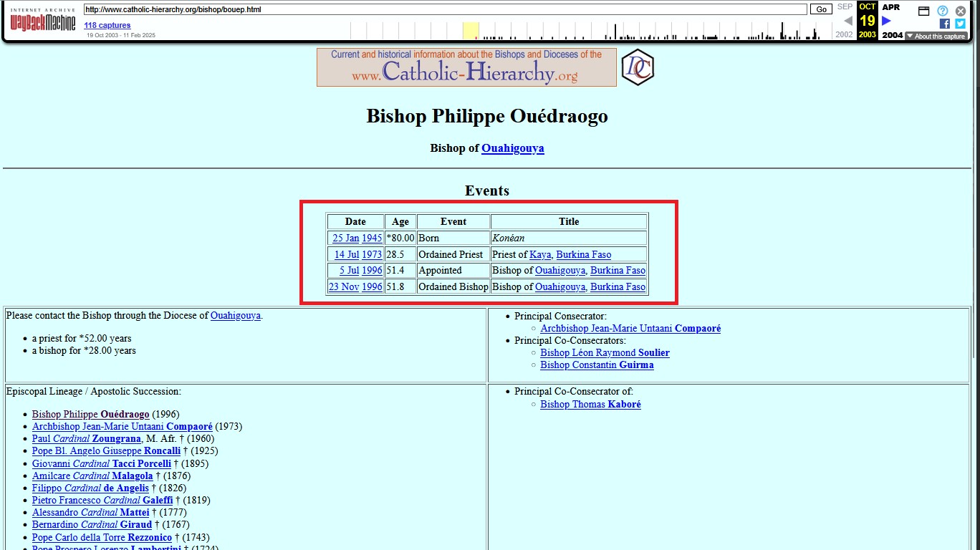Image resolution: width=980 pixels, height=550 pixels.
Task: Open Burkina Faso link in Ordained Bishop row
Action: (618, 286)
